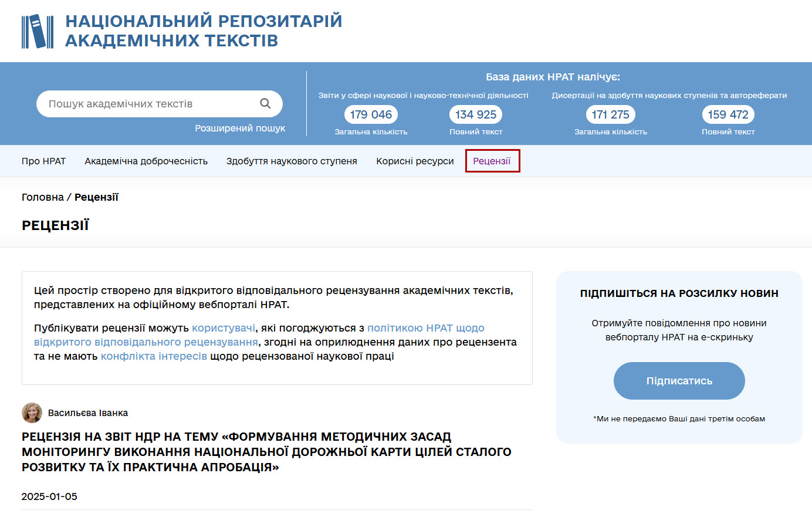This screenshot has height=517, width=812.
Task: Click the review date 2025-01-05
Action: (49, 496)
